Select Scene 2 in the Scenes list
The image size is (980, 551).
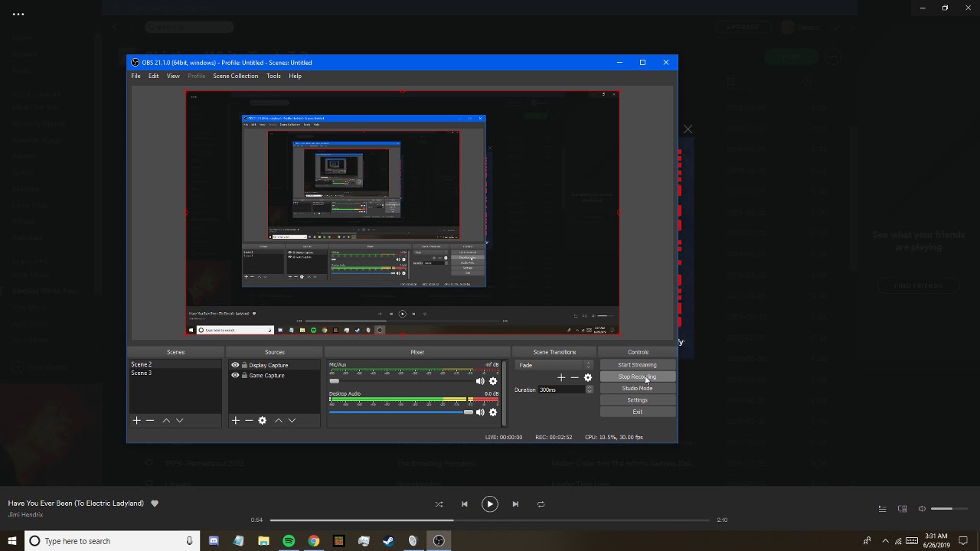175,365
